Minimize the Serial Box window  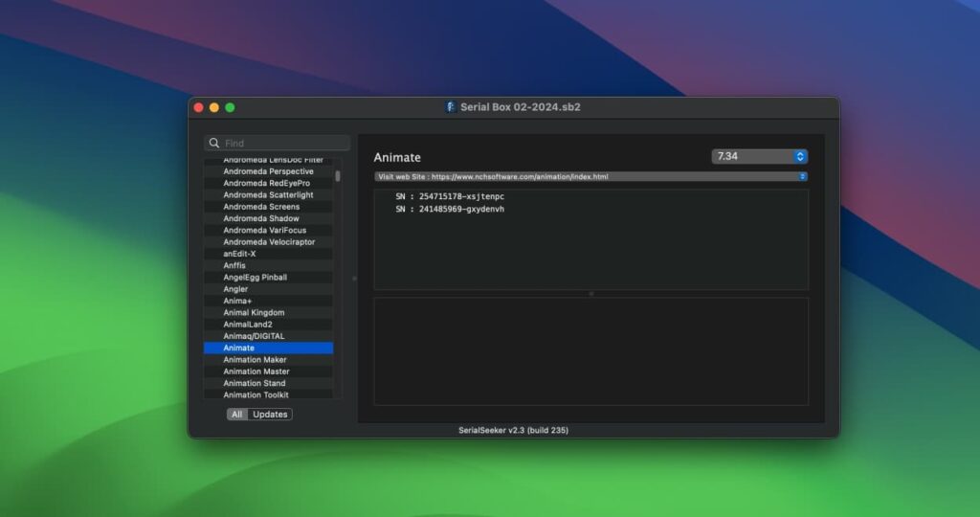point(214,107)
